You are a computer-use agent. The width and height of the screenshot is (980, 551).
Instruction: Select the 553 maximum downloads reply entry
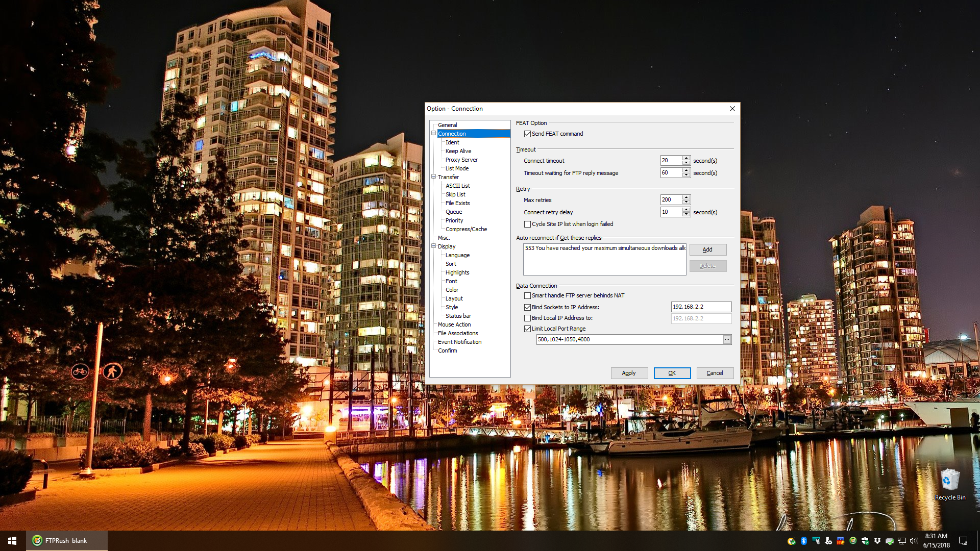tap(605, 248)
